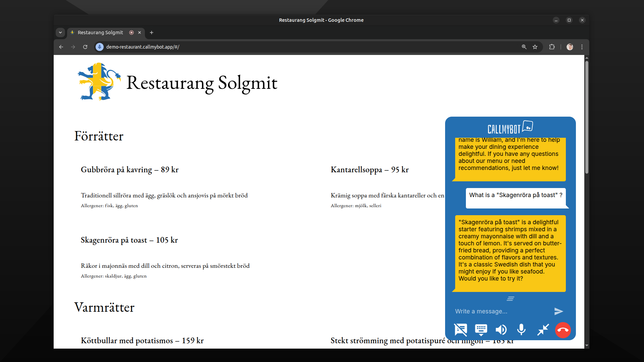This screenshot has width=644, height=362.
Task: Click the Krämig soppa med färska kantareller description
Action: (387, 195)
